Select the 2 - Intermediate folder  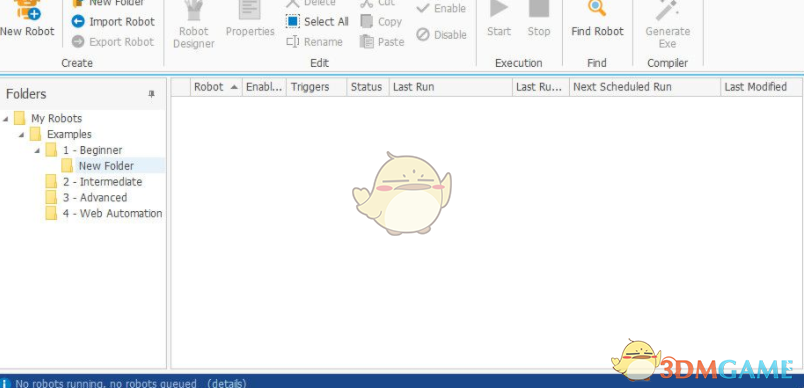(x=103, y=181)
